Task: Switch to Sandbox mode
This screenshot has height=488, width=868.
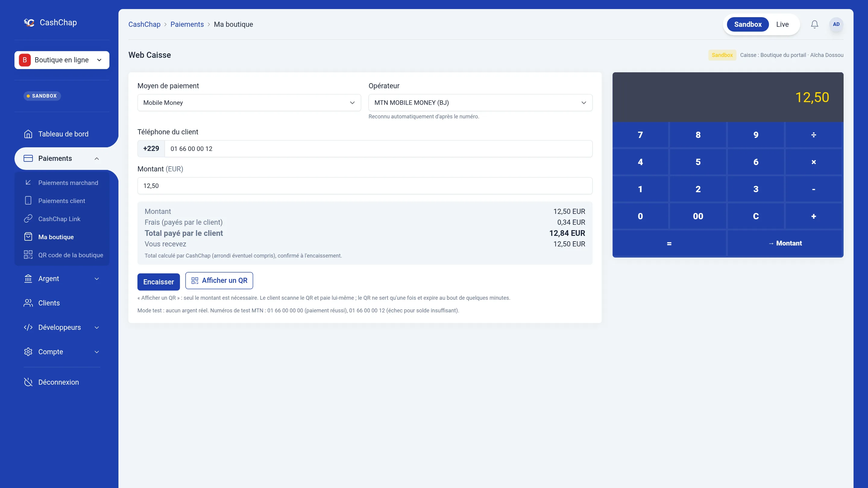Action: point(748,24)
